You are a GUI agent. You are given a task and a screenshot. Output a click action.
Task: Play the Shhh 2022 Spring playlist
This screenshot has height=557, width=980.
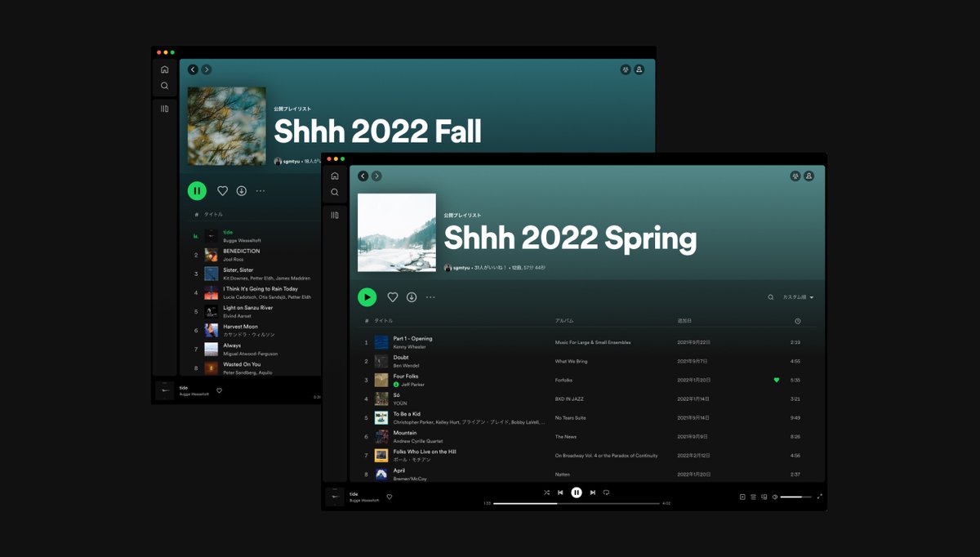(x=367, y=297)
